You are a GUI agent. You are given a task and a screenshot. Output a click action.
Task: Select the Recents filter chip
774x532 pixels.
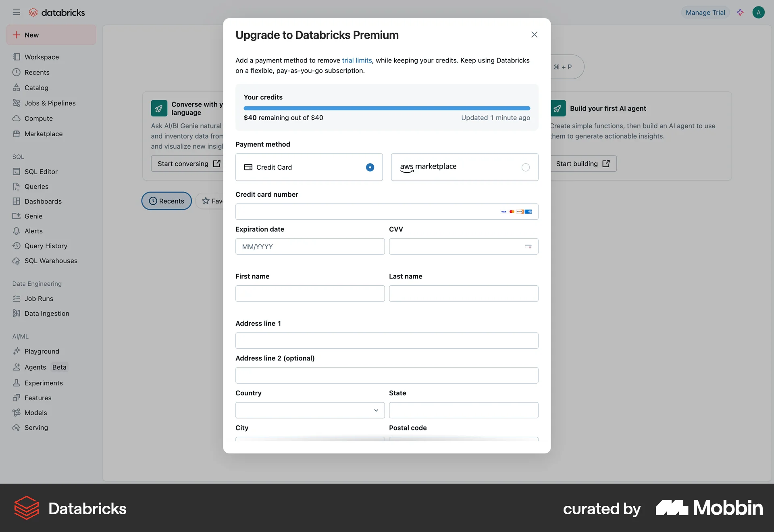tap(166, 201)
